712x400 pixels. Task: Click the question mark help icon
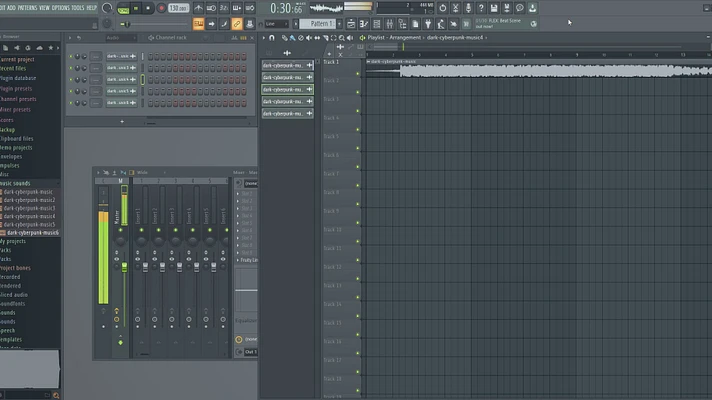[x=481, y=8]
